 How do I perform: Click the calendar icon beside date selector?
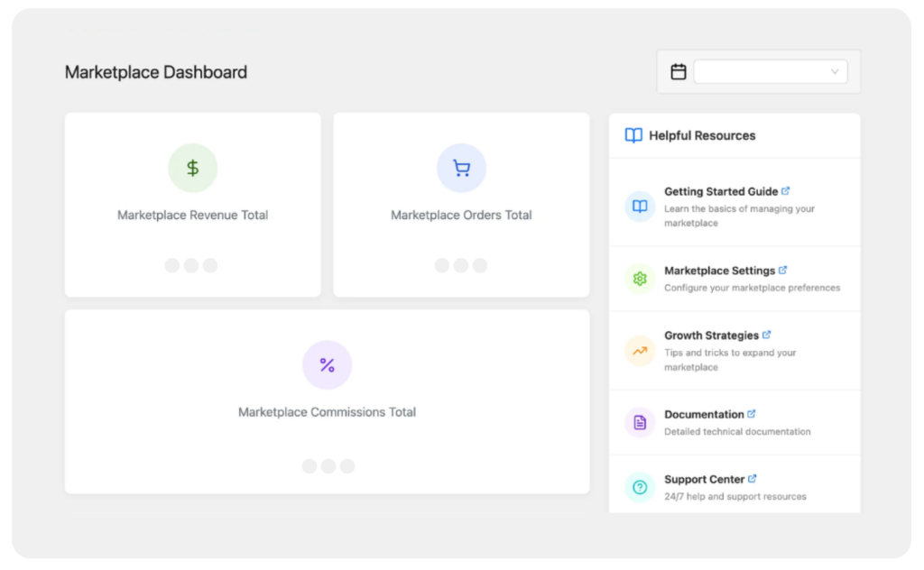coord(679,71)
